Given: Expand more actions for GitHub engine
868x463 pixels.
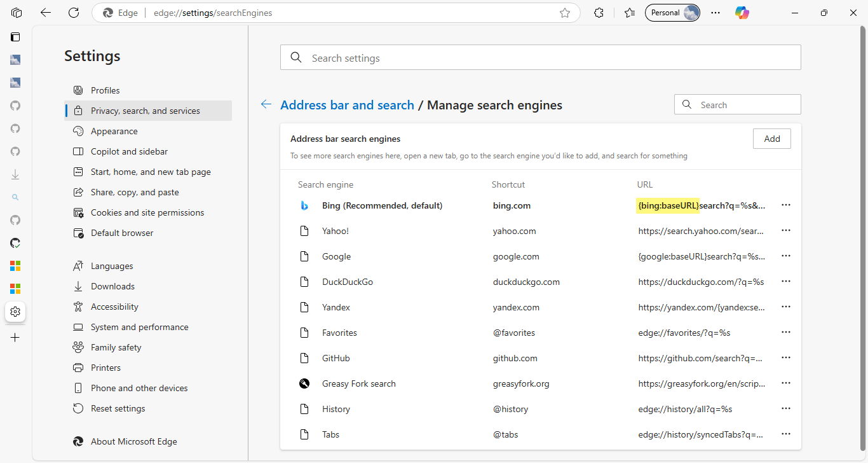Looking at the screenshot, I should coord(786,358).
